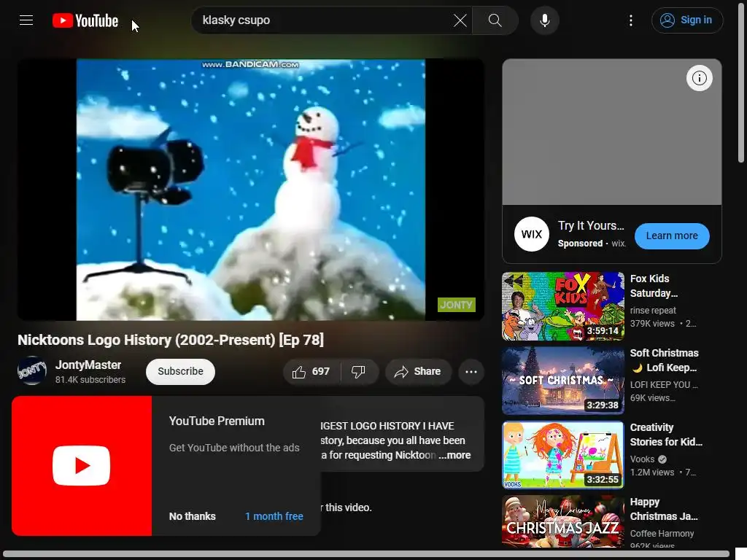Open JontyMaster channel avatar
The width and height of the screenshot is (747, 560).
coord(32,370)
